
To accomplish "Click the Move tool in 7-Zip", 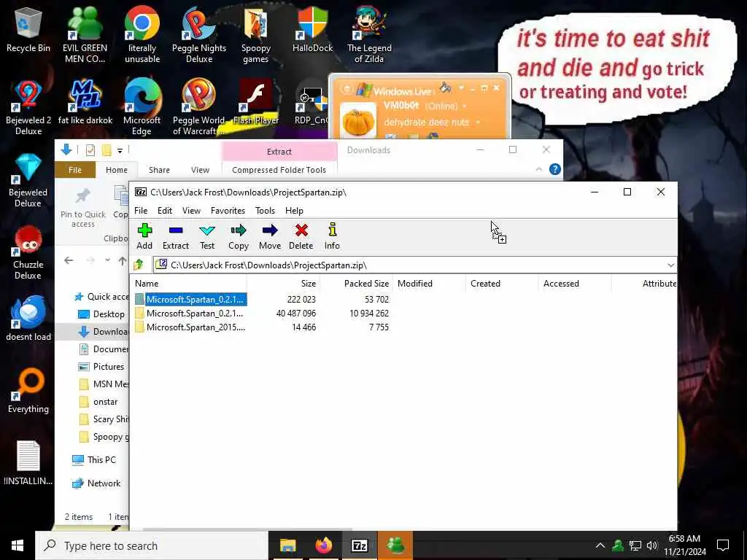I will point(270,237).
